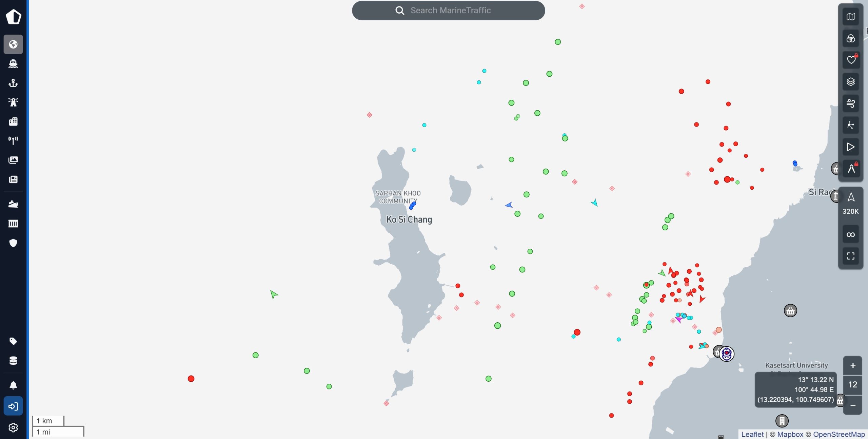Open the AIS stations antenna icon
The width and height of the screenshot is (868, 439).
pyautogui.click(x=13, y=140)
